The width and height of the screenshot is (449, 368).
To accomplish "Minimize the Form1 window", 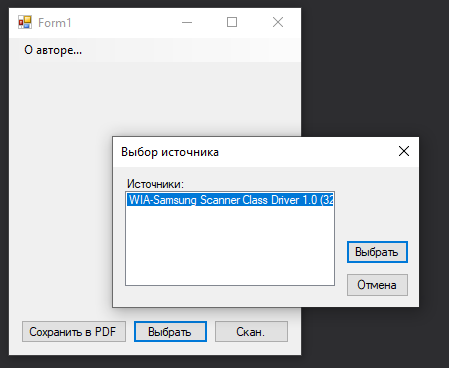I will point(187,22).
